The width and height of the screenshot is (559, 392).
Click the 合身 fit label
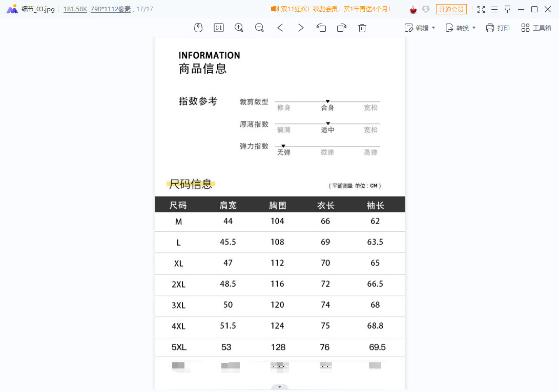(x=327, y=107)
